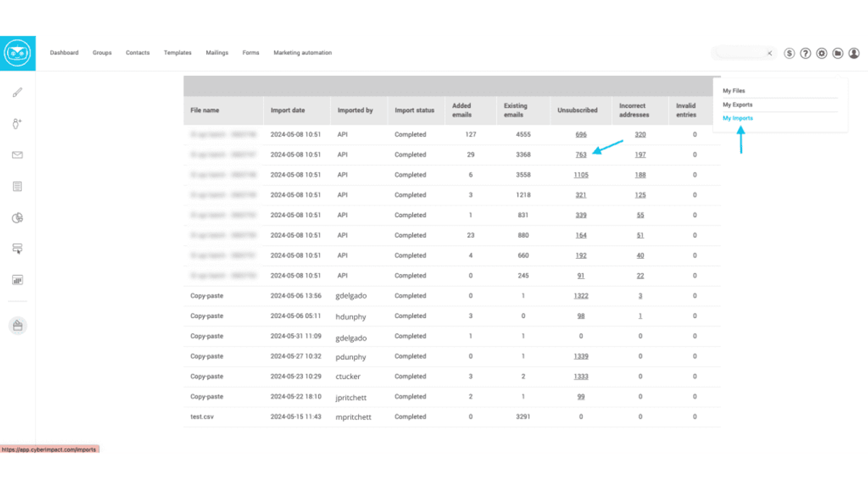Screen dimensions: 868x488
Task: Open the Marketing automation menu
Action: coord(302,53)
